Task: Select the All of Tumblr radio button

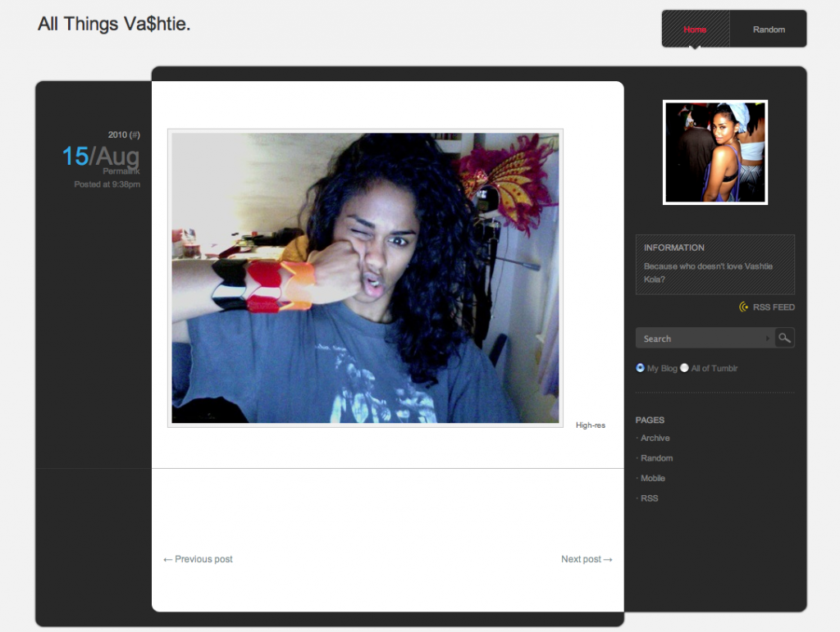Action: (x=684, y=368)
